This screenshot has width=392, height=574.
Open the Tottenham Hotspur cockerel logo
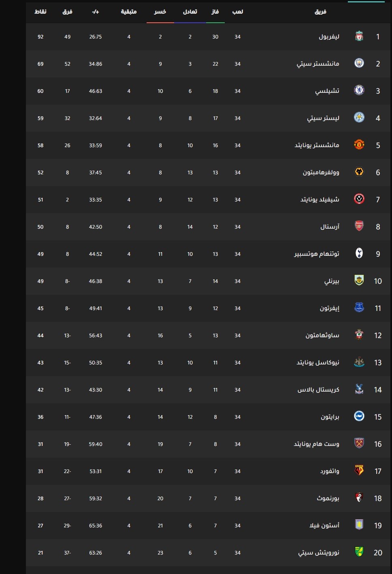(359, 253)
